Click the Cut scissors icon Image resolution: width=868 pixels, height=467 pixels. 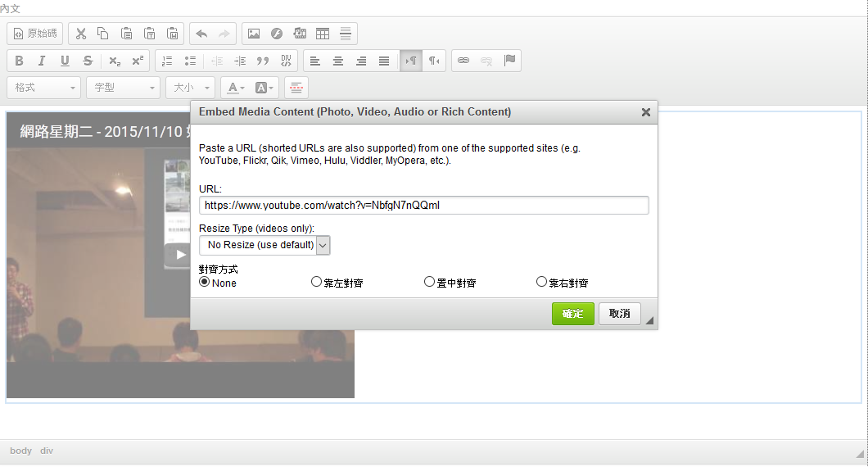(80, 34)
